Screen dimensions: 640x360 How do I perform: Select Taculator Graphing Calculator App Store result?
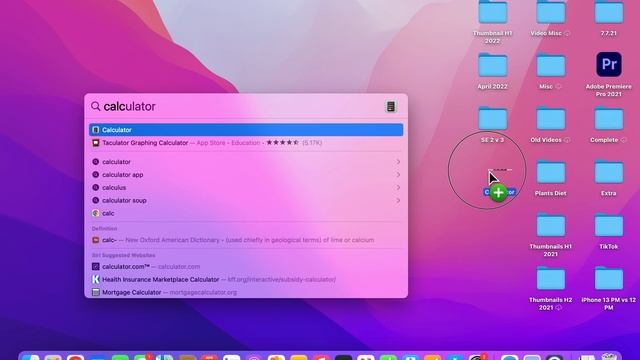pyautogui.click(x=246, y=143)
